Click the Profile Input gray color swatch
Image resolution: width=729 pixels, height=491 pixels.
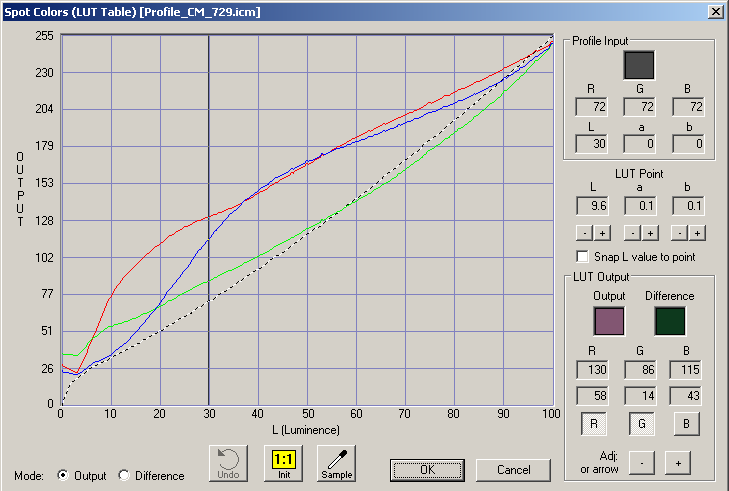click(x=639, y=65)
